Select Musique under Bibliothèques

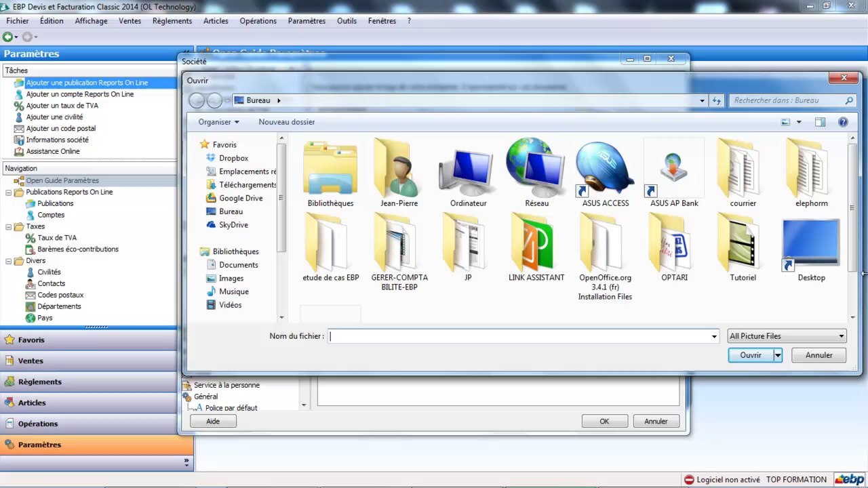tap(233, 291)
